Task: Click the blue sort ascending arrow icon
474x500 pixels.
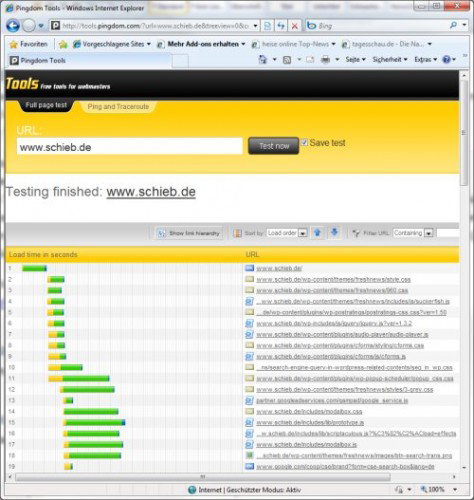Action: 317,233
